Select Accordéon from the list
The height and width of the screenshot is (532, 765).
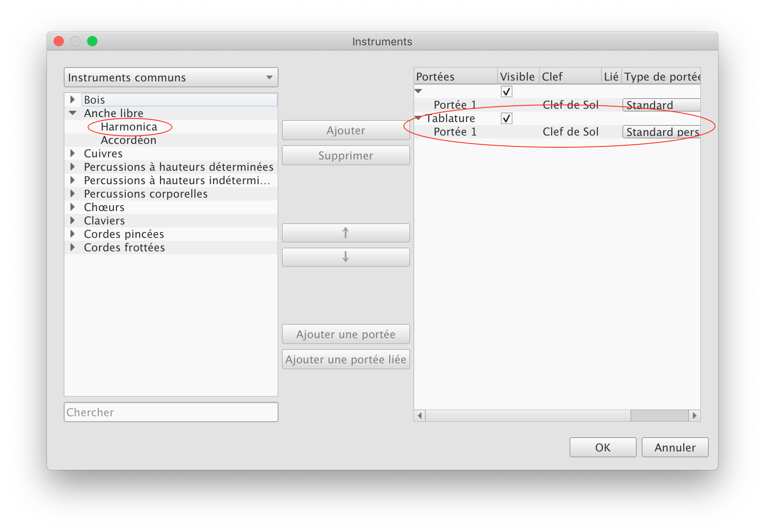pos(128,140)
